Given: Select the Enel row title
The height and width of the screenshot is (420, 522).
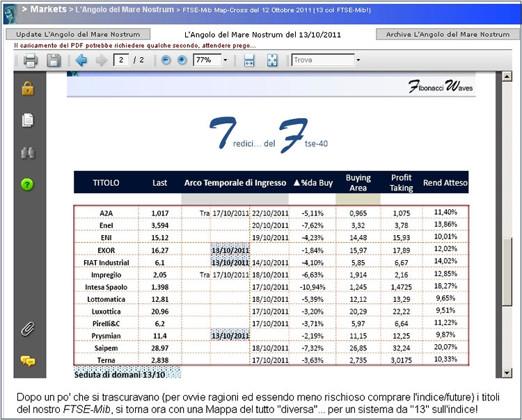Looking at the screenshot, I should pyautogui.click(x=106, y=225).
